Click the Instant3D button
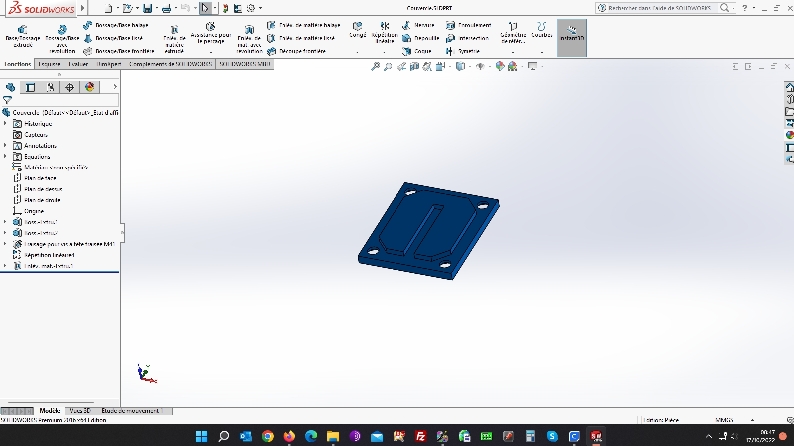Viewport: 794px width, 446px height. coord(571,33)
